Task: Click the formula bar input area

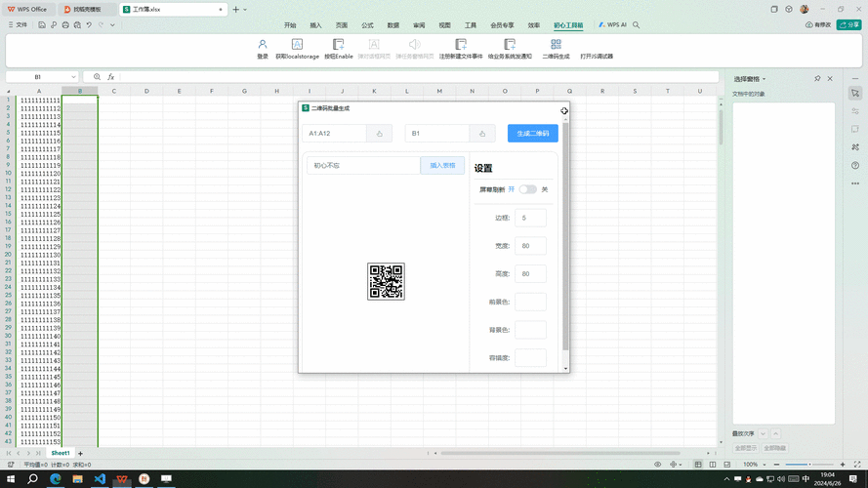Action: coord(419,77)
